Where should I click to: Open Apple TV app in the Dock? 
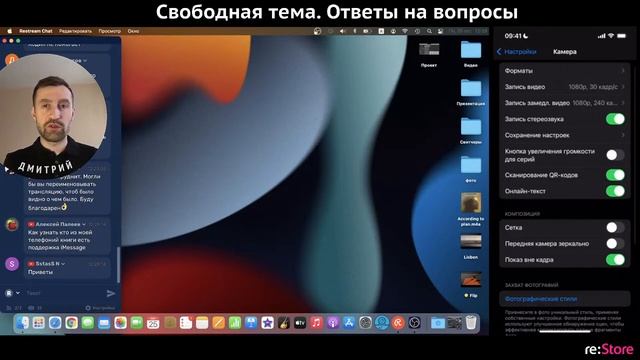[x=300, y=323]
